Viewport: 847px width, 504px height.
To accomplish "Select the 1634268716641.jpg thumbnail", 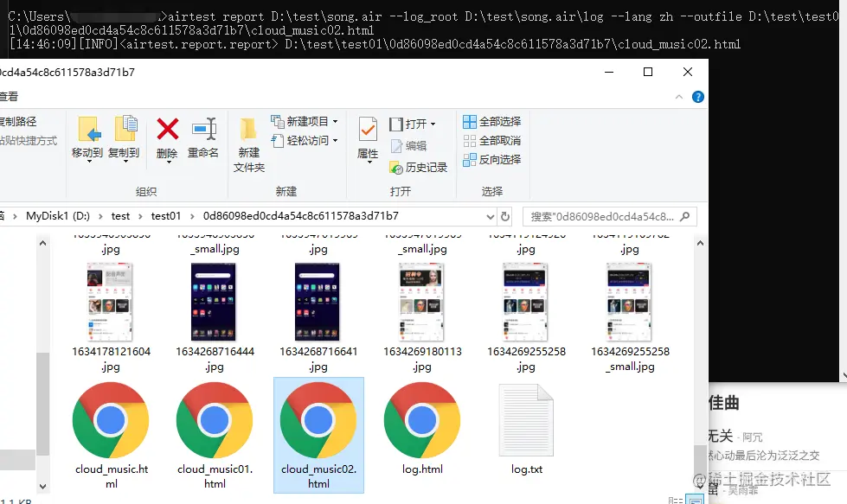I will click(x=318, y=302).
